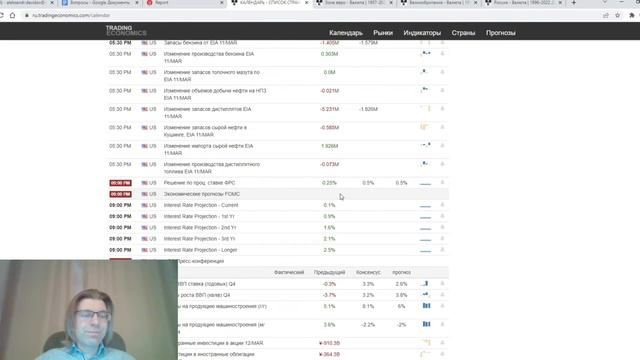Switch to Google Документы browser tab
640x360 pixels.
pyautogui.click(x=99, y=3)
